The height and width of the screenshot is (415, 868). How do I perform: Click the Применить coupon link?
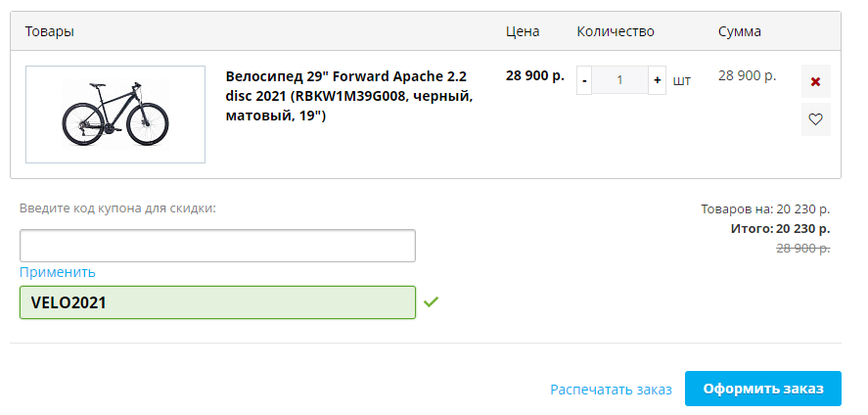[x=58, y=272]
